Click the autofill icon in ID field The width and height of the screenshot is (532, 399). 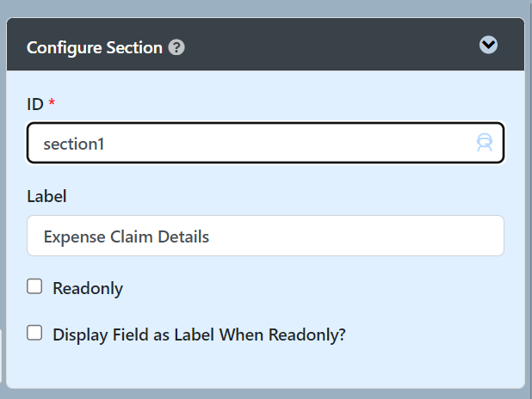pos(485,143)
